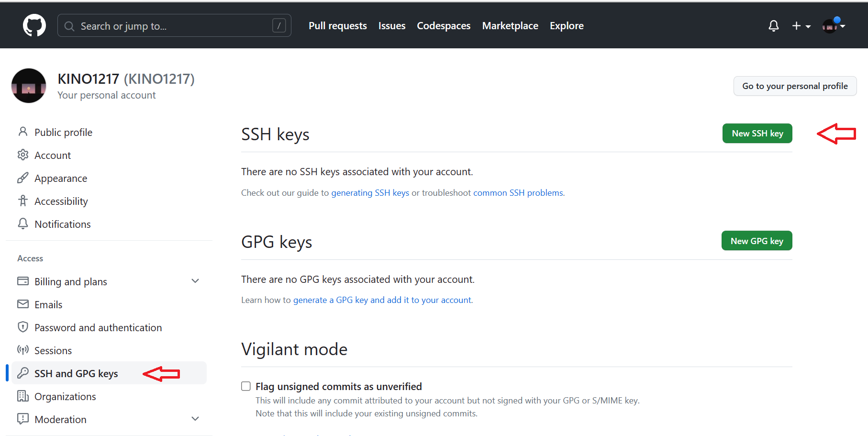This screenshot has height=436, width=868.
Task: Click the Public profile person icon
Action: coord(22,132)
